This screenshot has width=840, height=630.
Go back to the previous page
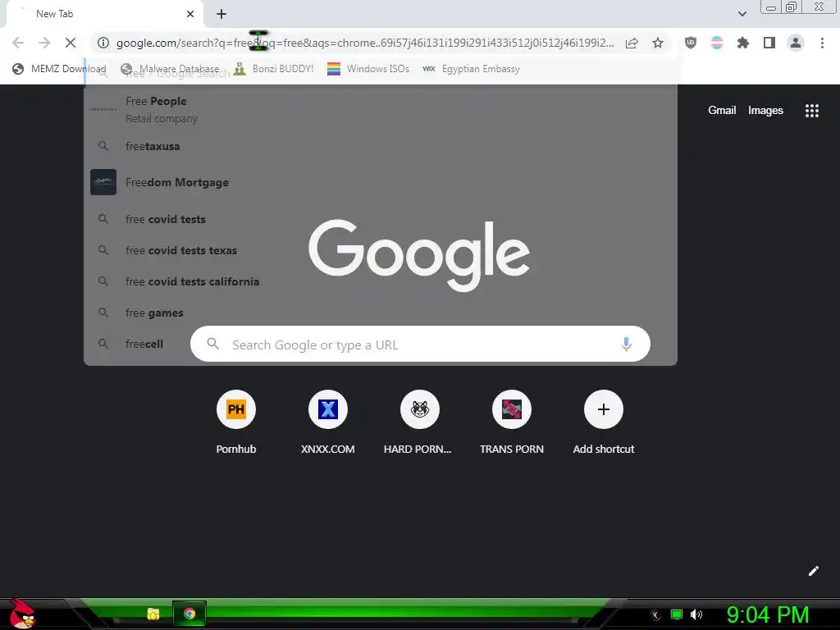(x=18, y=43)
